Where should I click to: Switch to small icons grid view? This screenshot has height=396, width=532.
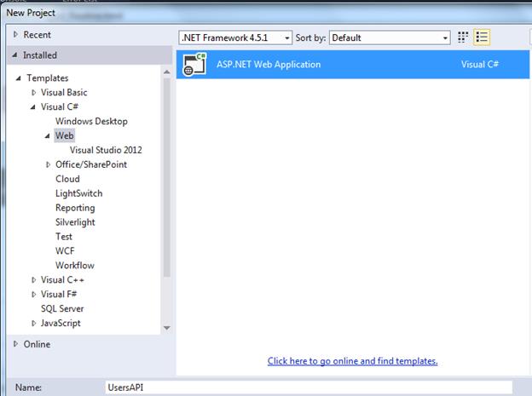point(463,37)
